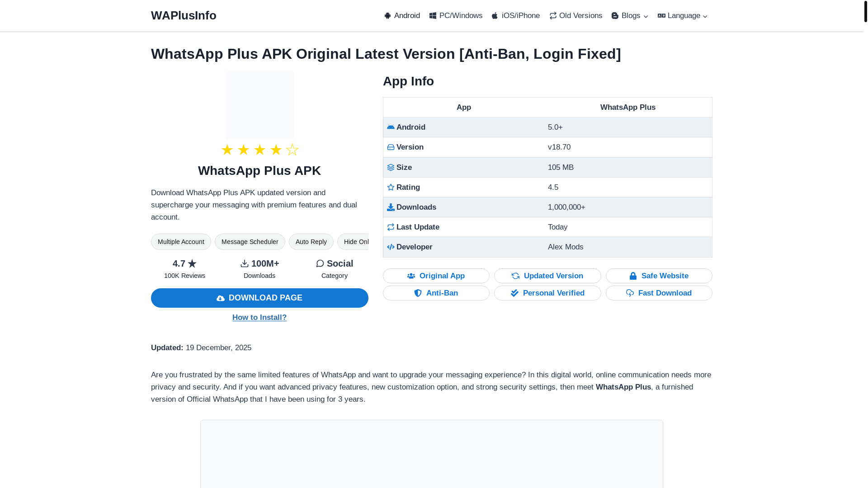
Task: Click the WAPlusInfo site logo
Action: 184,15
